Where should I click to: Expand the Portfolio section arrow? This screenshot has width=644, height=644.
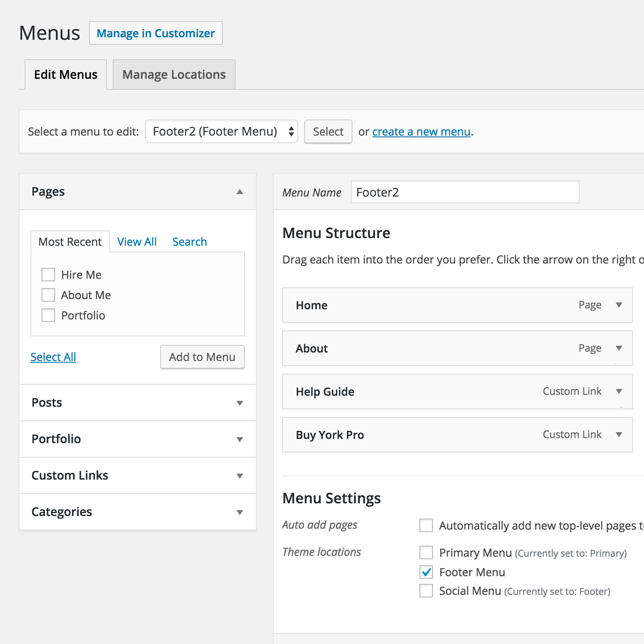240,439
